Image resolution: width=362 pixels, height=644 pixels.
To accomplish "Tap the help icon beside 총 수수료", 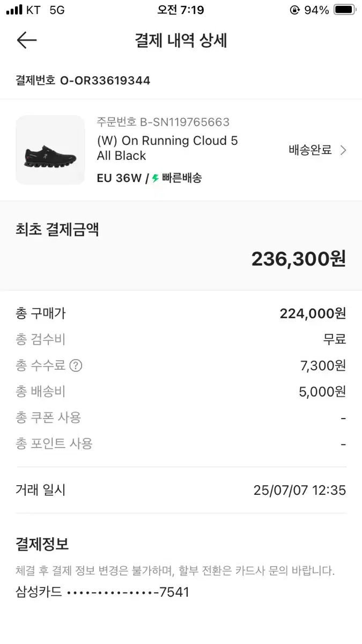I will 76,366.
